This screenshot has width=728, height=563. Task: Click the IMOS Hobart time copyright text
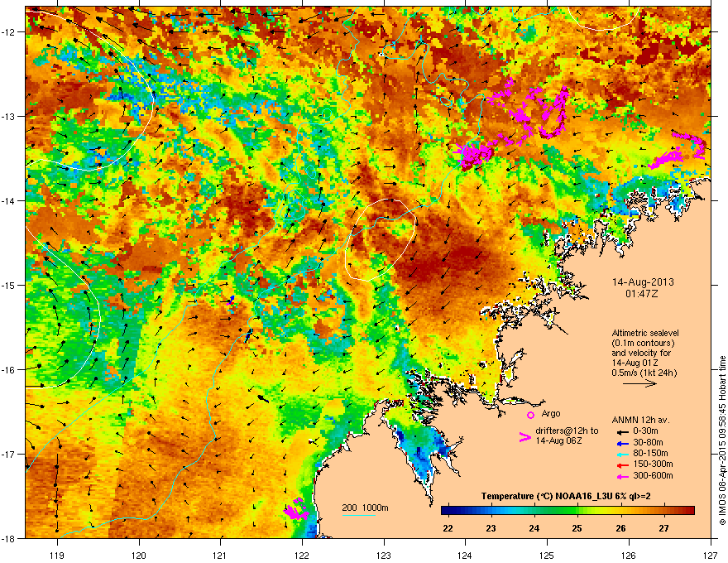click(x=722, y=440)
